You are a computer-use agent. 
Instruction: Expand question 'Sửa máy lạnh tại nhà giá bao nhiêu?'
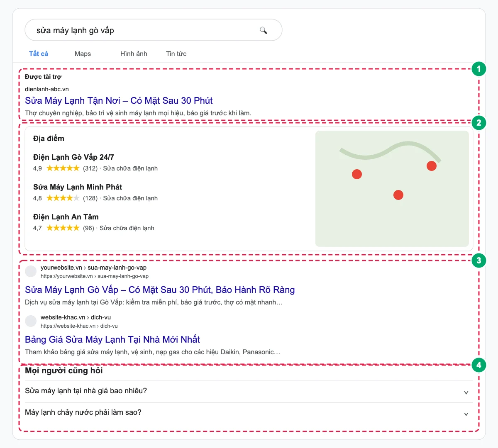249,392
